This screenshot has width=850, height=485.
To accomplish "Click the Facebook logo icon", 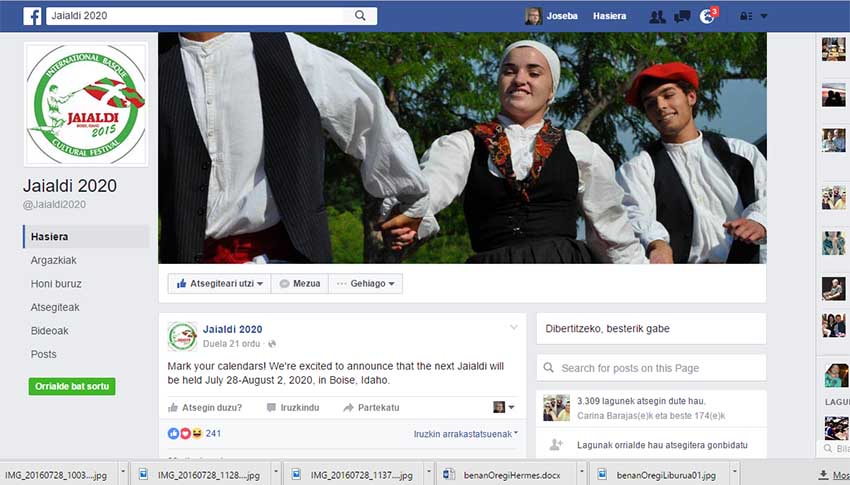I will click(32, 16).
